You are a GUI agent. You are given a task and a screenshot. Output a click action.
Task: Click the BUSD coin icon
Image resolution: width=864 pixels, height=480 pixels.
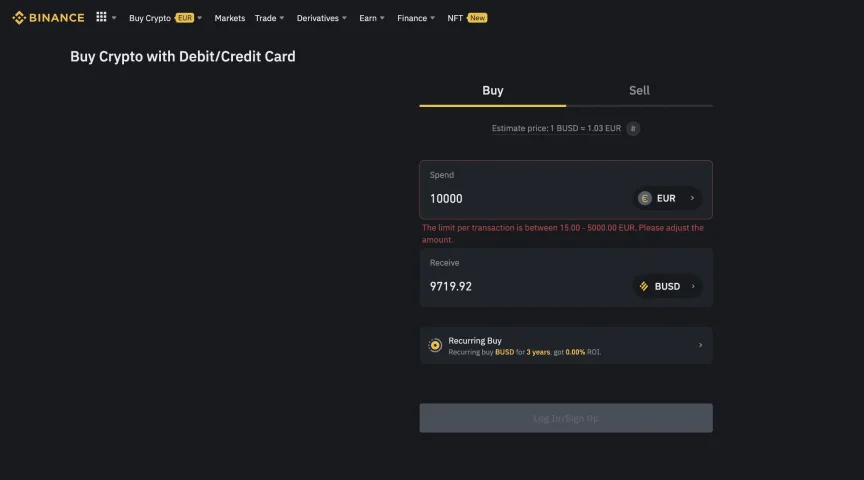[x=644, y=287]
